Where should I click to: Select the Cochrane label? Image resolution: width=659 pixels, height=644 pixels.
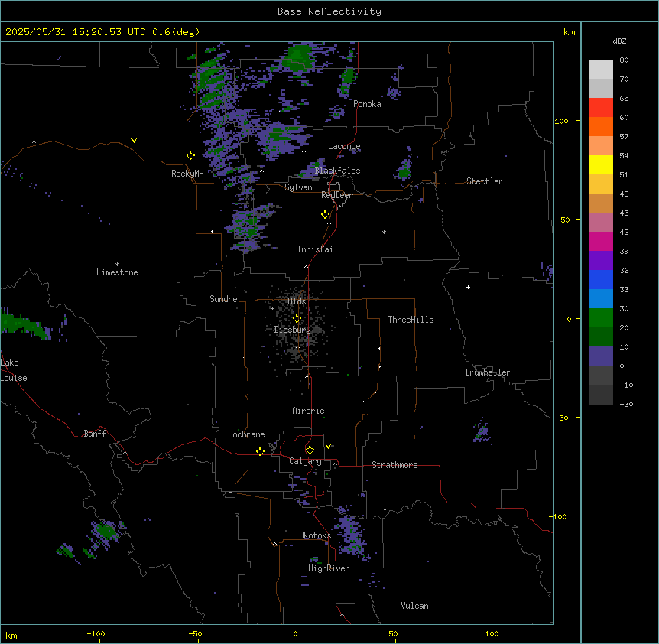click(x=246, y=434)
